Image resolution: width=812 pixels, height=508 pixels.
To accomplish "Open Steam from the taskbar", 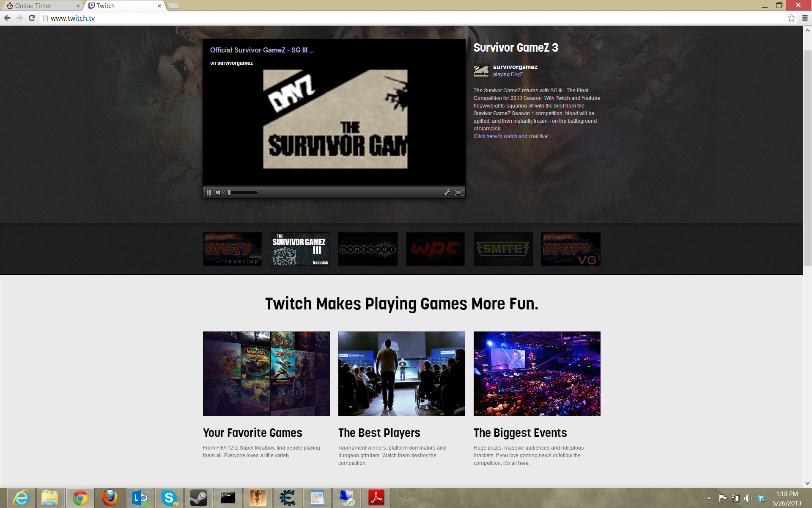I will click(198, 498).
